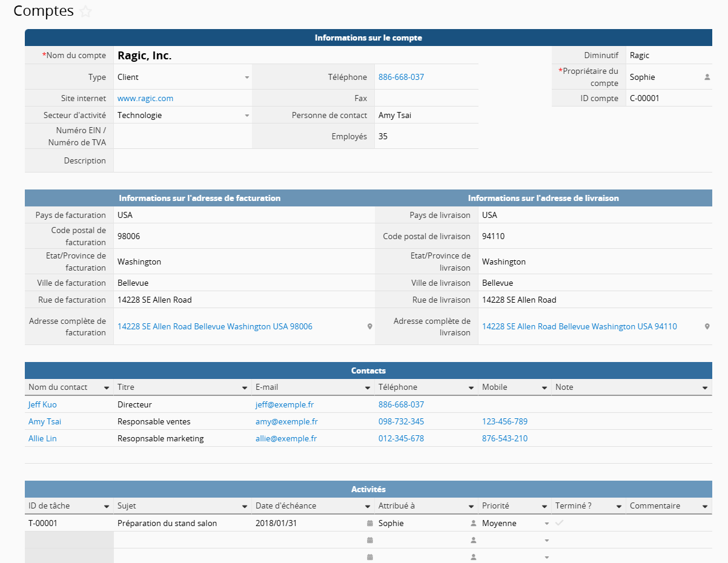Click the user icon beside assignee Sophie in Activités

coord(473,523)
